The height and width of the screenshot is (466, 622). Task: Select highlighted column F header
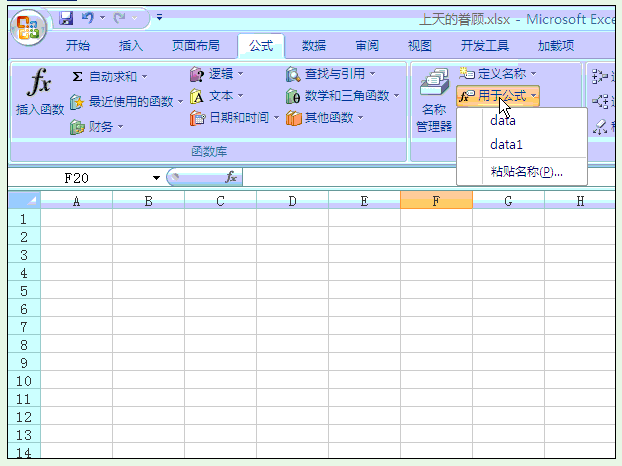pos(436,201)
